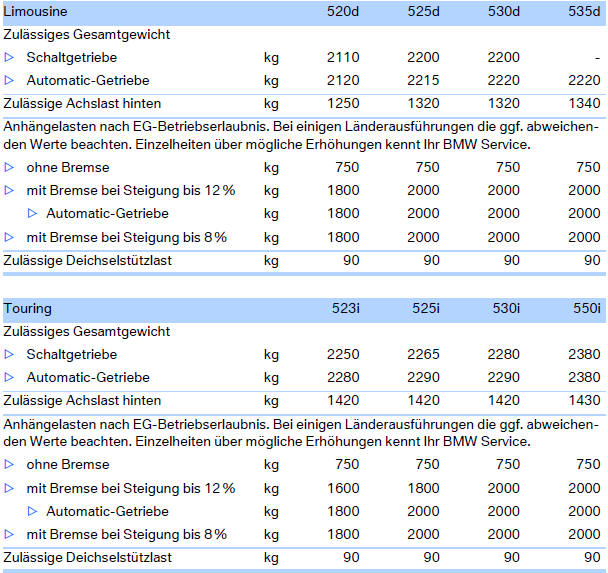Select the "525d" column header

pos(423,11)
